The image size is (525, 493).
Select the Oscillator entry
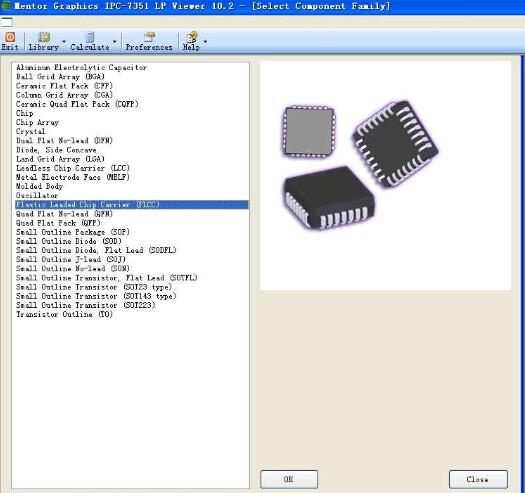(x=37, y=195)
